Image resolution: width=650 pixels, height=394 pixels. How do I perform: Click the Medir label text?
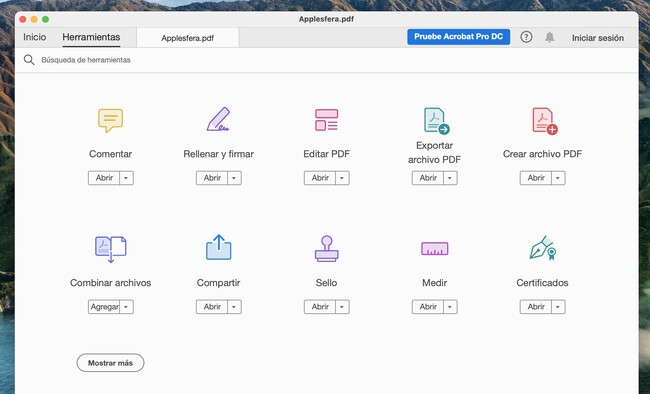click(434, 283)
